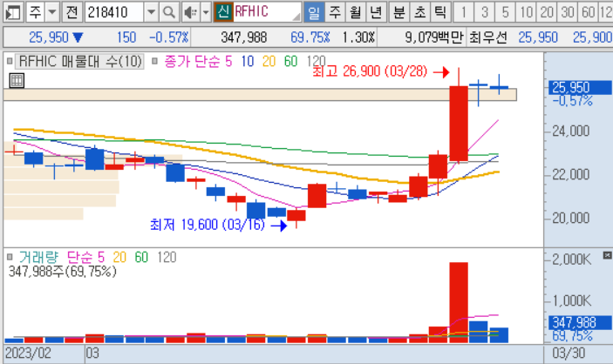
Task: Choose interval 5 button
Action: click(505, 12)
